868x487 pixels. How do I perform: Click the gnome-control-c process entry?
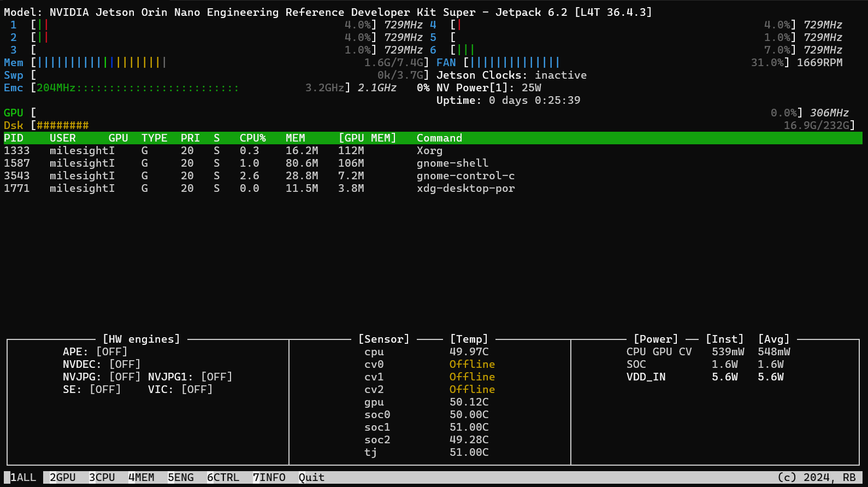[465, 175]
